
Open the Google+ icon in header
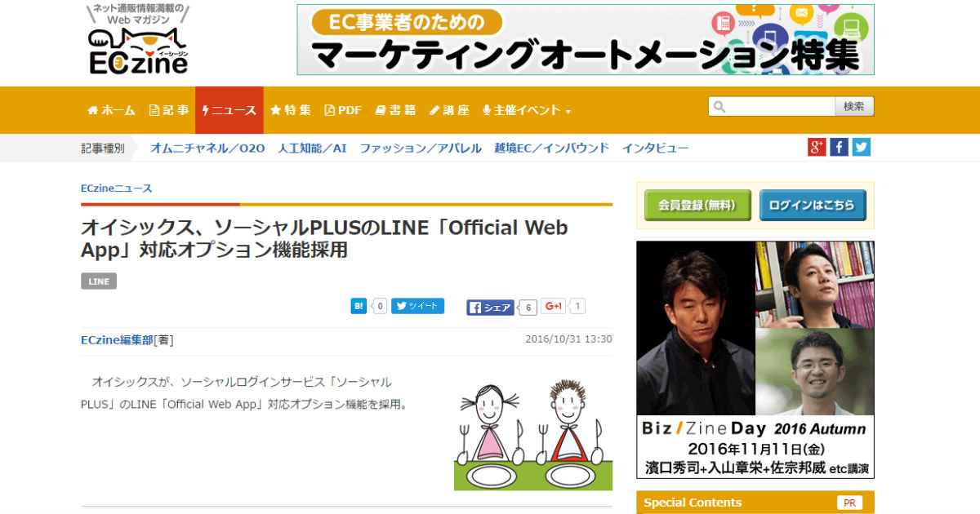tap(817, 147)
